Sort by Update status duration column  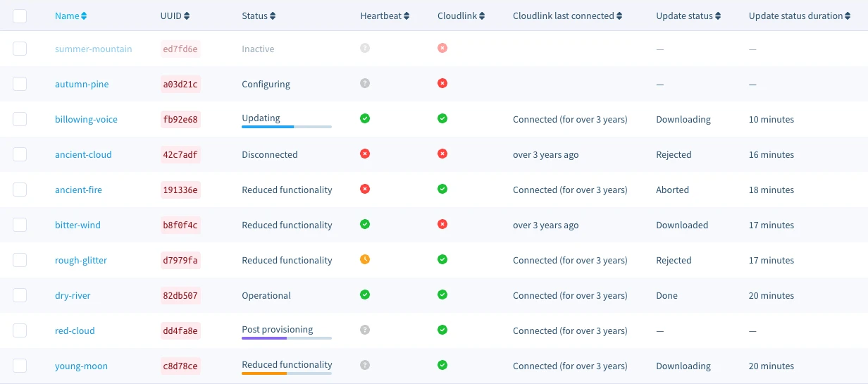pos(800,16)
